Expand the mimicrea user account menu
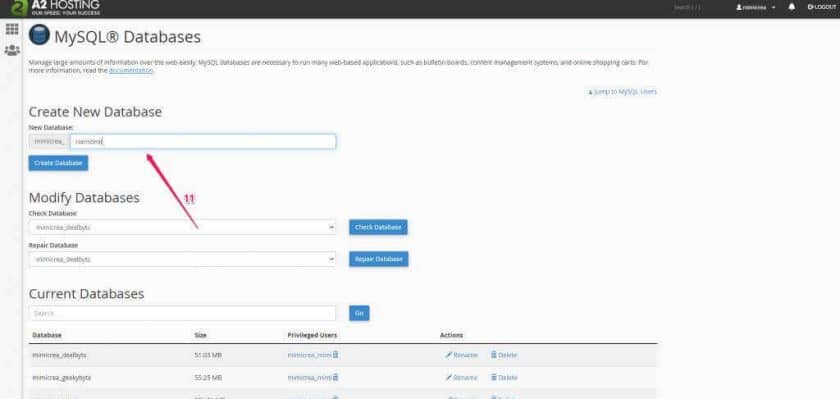 [756, 8]
